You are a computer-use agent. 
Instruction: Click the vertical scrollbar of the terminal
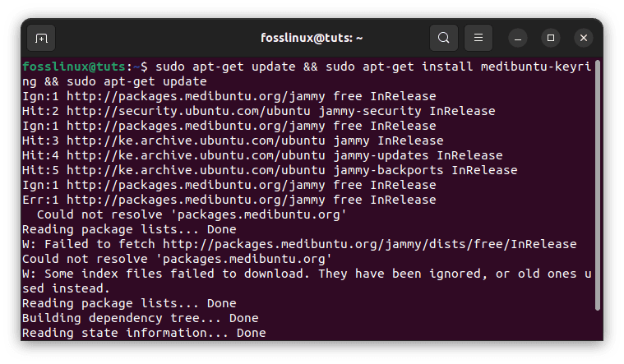(598, 185)
